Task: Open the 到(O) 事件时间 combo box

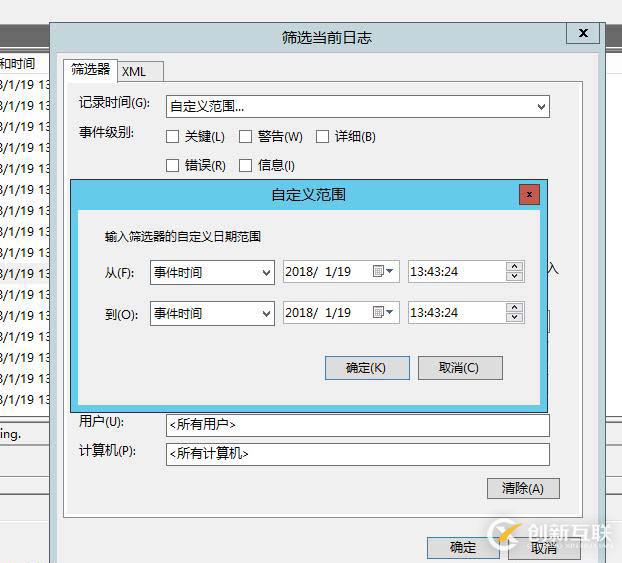Action: tap(212, 313)
